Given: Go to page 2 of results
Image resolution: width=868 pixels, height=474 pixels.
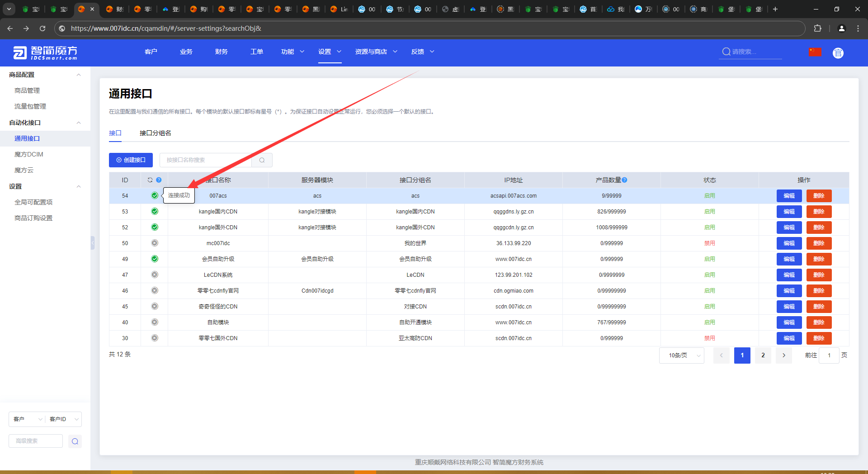Looking at the screenshot, I should pos(763,355).
